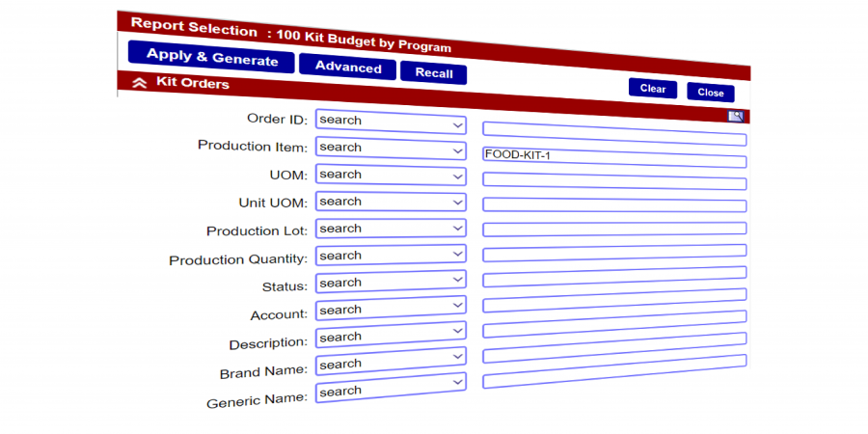Click the Production Quantity value field

[x=614, y=253]
